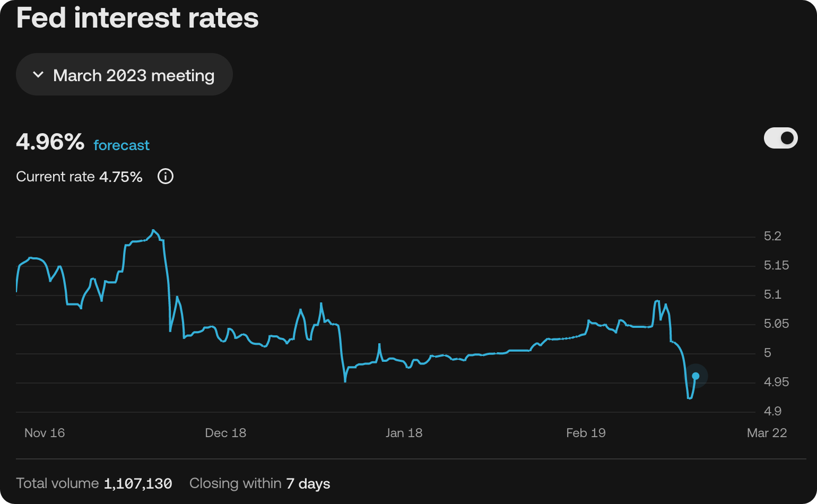The image size is (817, 504).
Task: Click the 5.2 y-axis label
Action: tap(772, 236)
